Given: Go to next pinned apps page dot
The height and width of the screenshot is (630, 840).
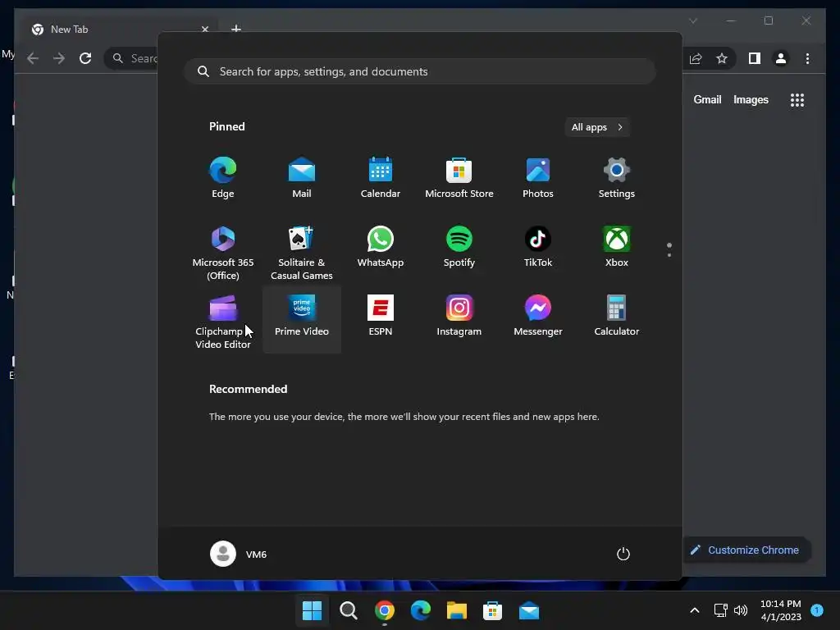Looking at the screenshot, I should 669,255.
